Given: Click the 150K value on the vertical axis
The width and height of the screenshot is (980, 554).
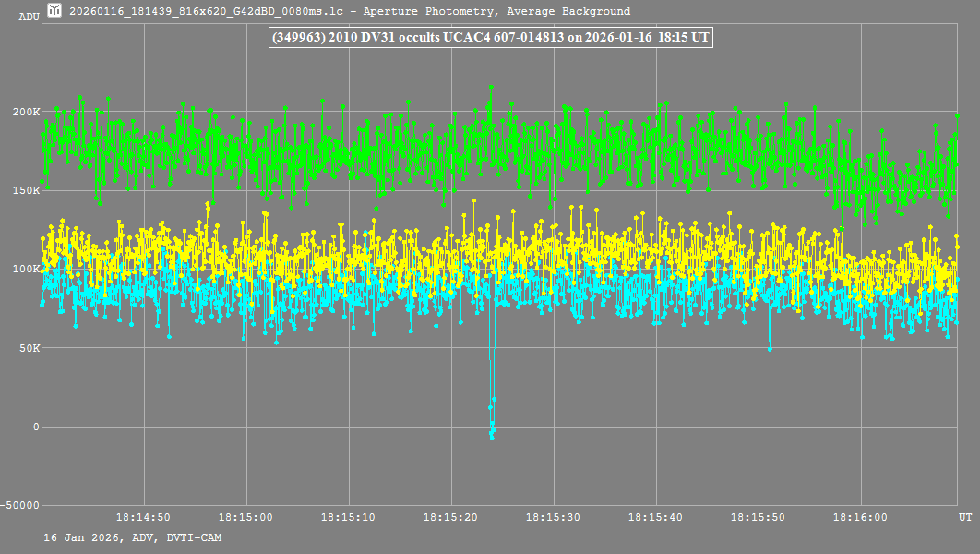Looking at the screenshot, I should (x=25, y=190).
